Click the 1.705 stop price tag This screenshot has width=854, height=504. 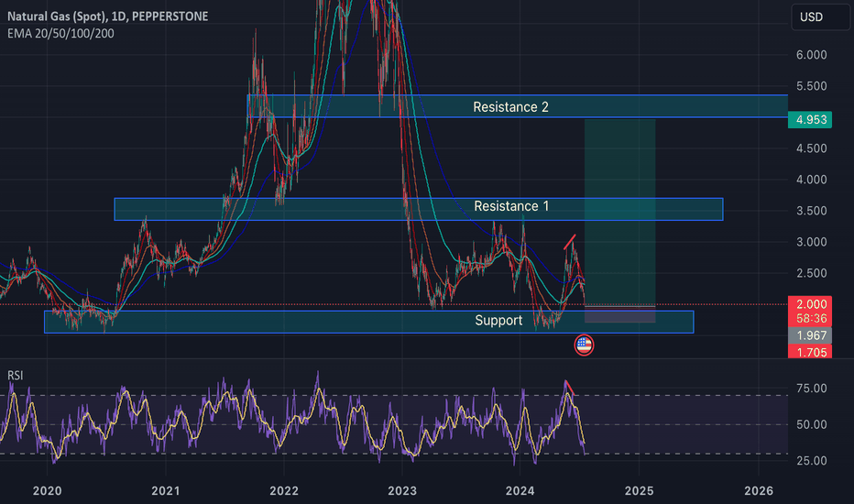click(x=810, y=352)
